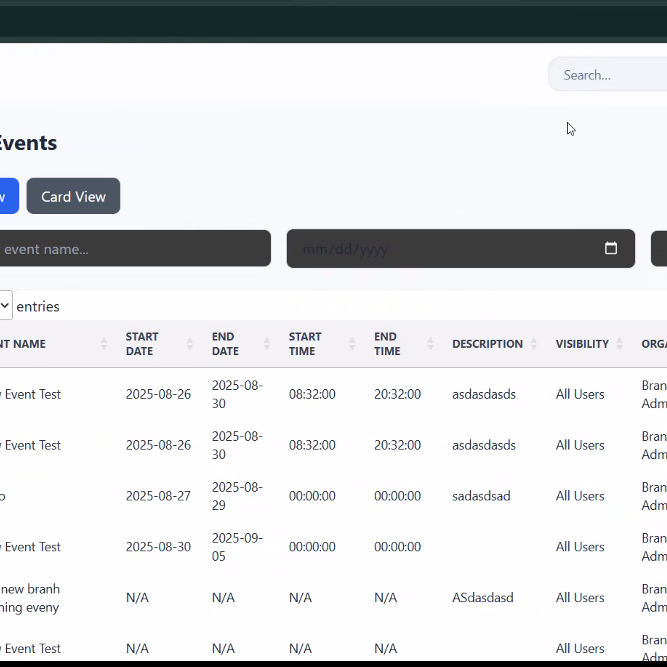
Task: Click sort arrows beside Start Time header
Action: [352, 344]
